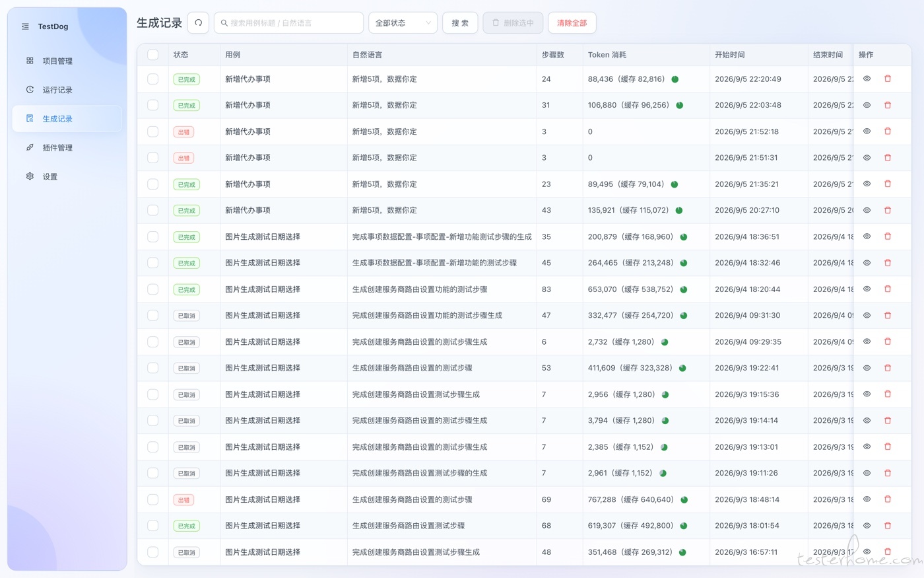Click cache pie indicator for 88,436 tokens
The image size is (924, 578).
(x=675, y=79)
